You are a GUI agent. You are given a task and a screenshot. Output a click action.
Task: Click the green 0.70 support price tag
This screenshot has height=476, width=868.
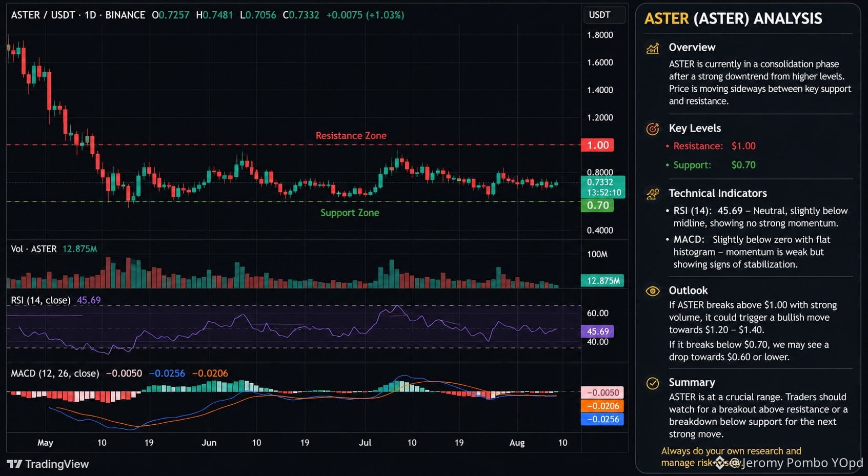coord(597,205)
